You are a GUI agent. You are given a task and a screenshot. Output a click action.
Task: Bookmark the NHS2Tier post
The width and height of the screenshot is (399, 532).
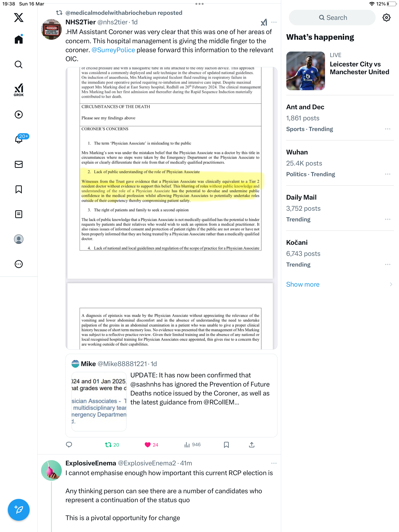click(226, 445)
